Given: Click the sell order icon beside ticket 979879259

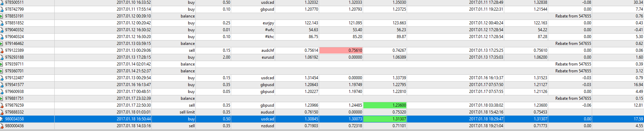Looking at the screenshot, I should 1,105.
